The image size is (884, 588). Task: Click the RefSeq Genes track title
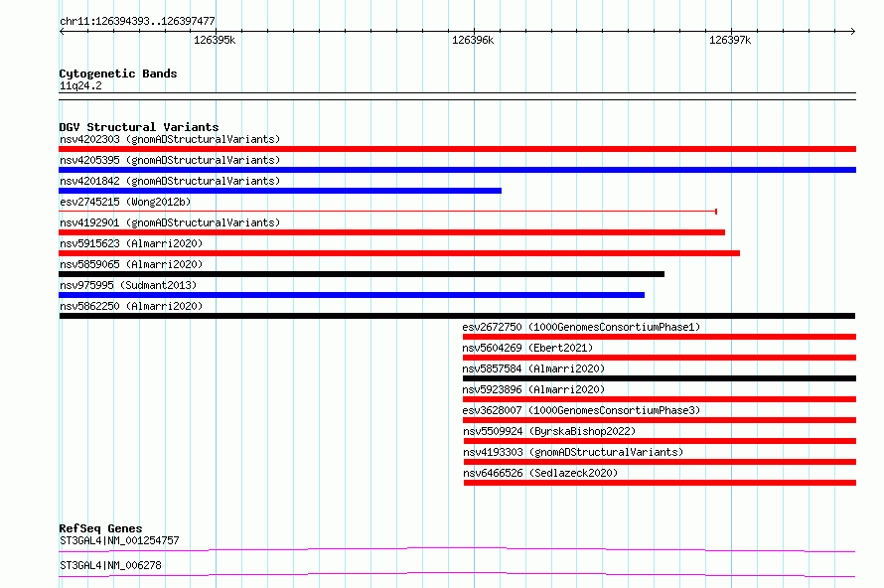100,528
